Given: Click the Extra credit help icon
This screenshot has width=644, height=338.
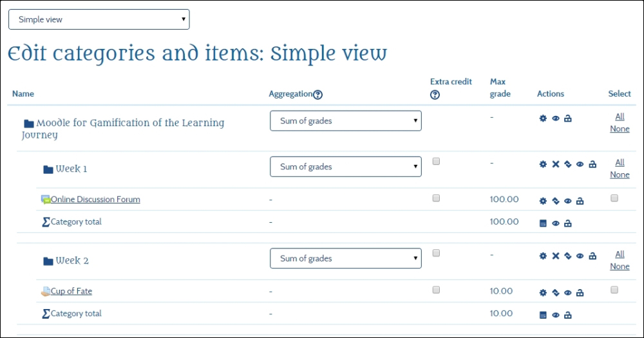Looking at the screenshot, I should coord(435,95).
